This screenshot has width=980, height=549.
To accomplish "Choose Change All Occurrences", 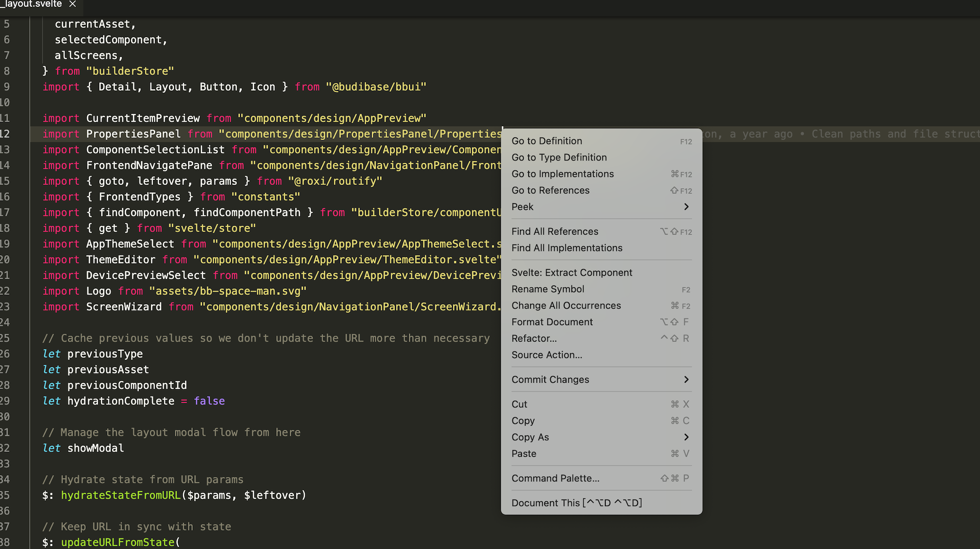I will [566, 305].
